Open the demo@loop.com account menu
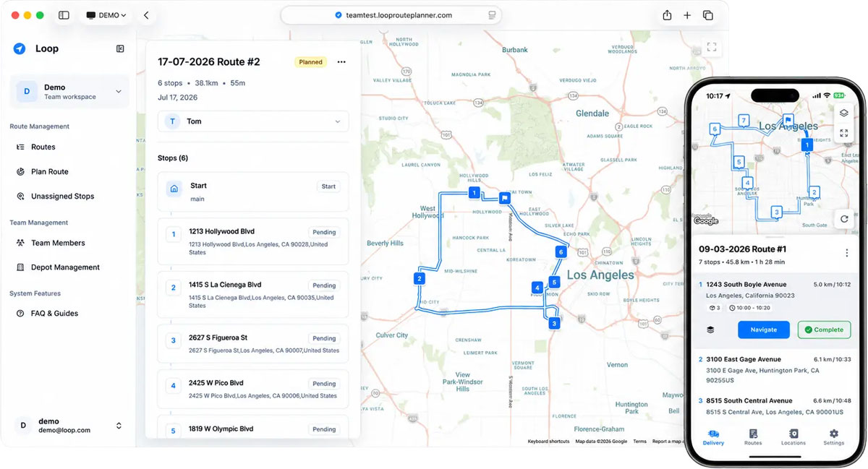Screen dimensions: 868x469 [x=69, y=426]
